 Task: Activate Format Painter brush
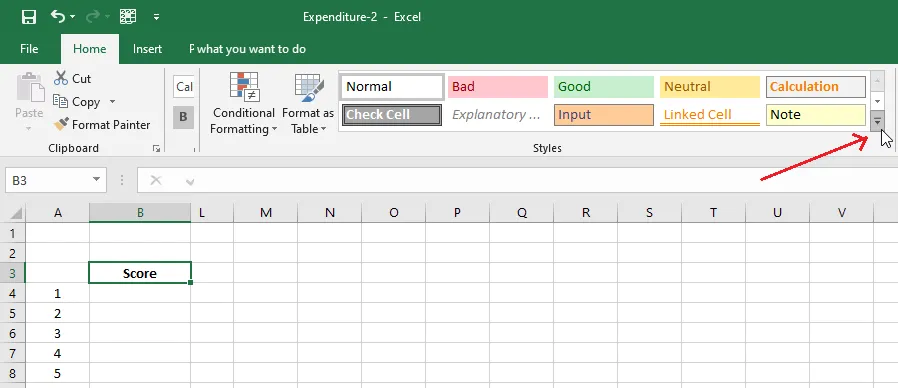coord(102,124)
